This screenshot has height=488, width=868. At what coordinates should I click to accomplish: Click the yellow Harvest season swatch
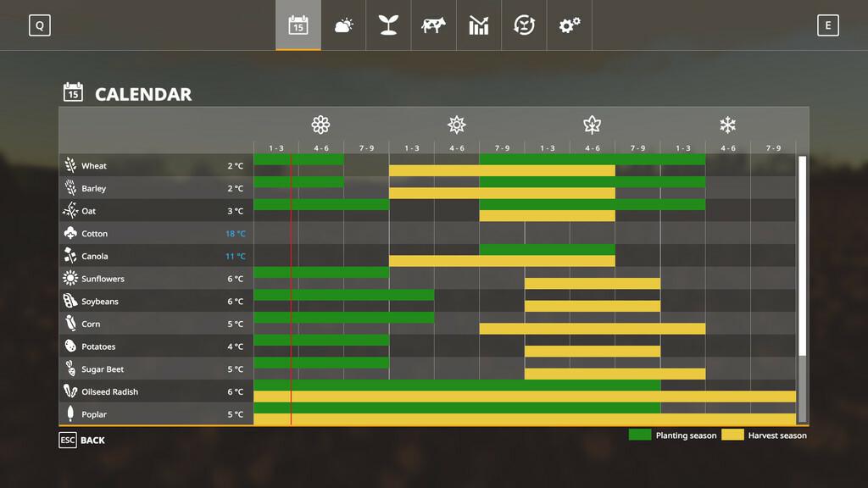click(x=732, y=435)
